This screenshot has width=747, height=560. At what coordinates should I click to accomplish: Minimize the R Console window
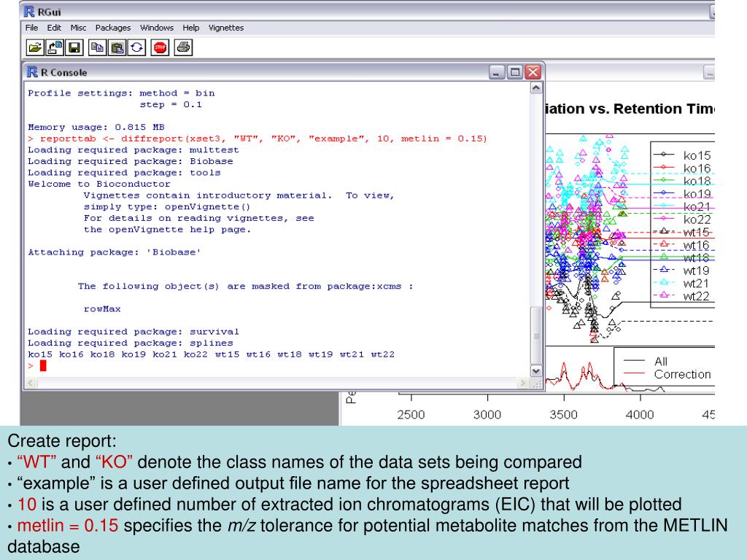tap(497, 72)
